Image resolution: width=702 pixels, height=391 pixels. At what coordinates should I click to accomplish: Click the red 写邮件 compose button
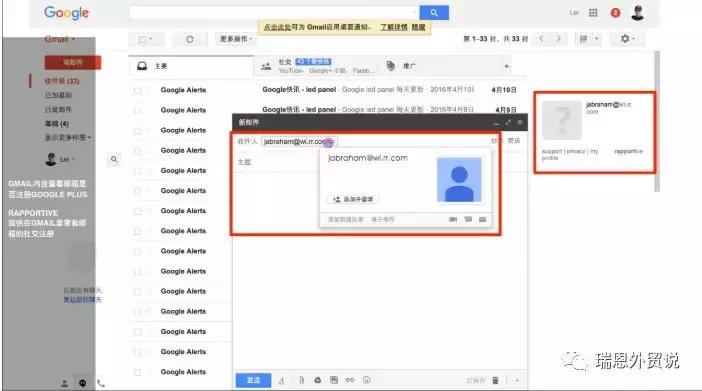[73, 62]
